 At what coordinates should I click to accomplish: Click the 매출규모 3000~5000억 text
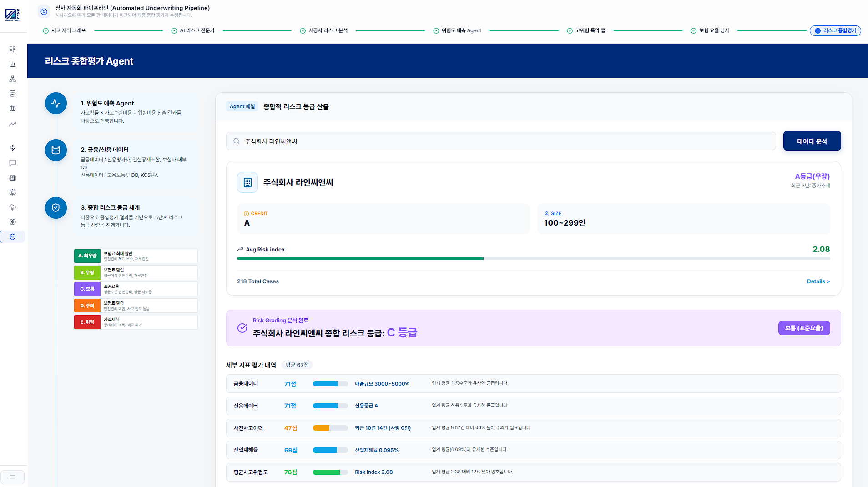pos(382,384)
